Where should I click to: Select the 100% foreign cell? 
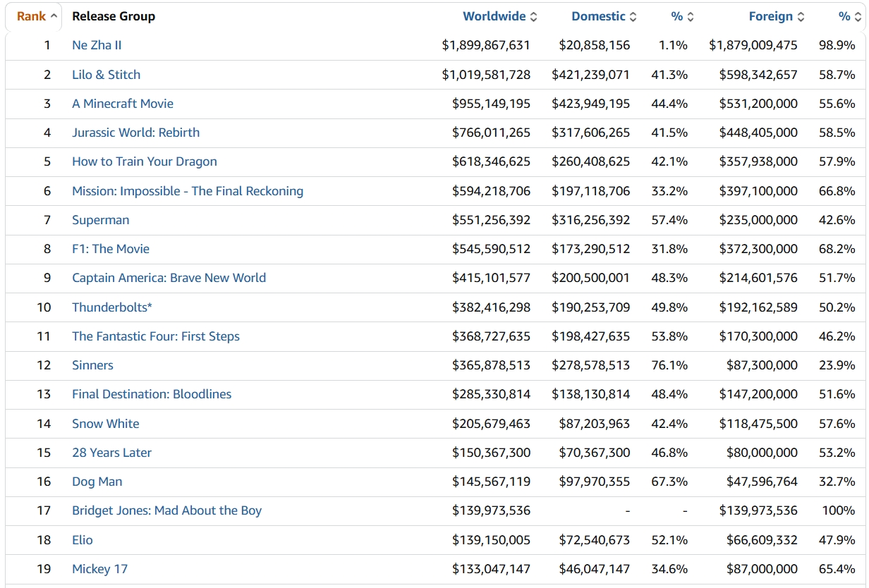point(839,510)
